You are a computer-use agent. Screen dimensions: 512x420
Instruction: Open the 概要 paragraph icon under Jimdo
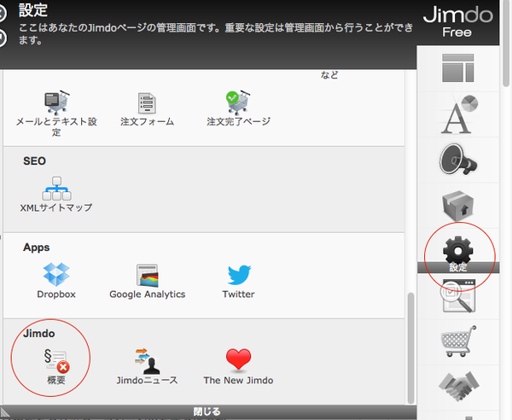click(x=56, y=360)
